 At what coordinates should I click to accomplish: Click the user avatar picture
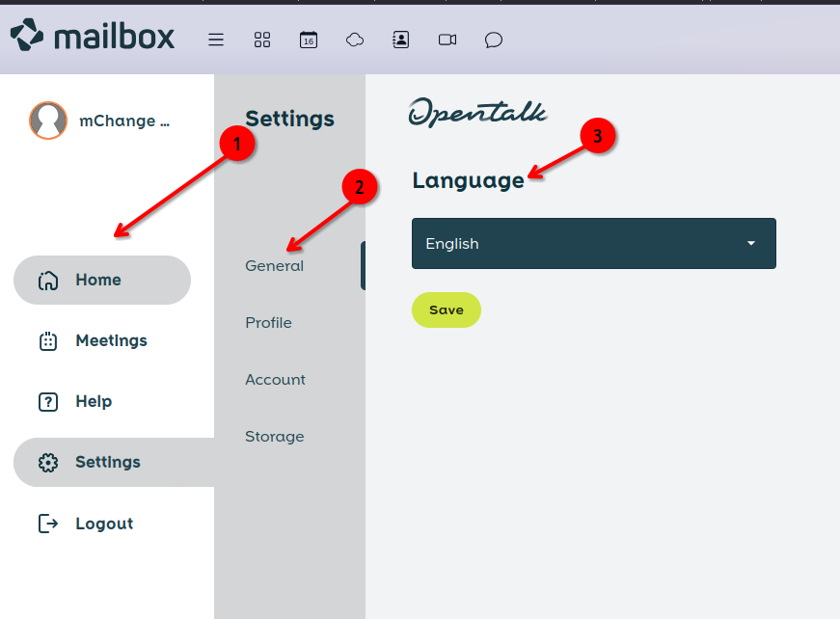(48, 121)
